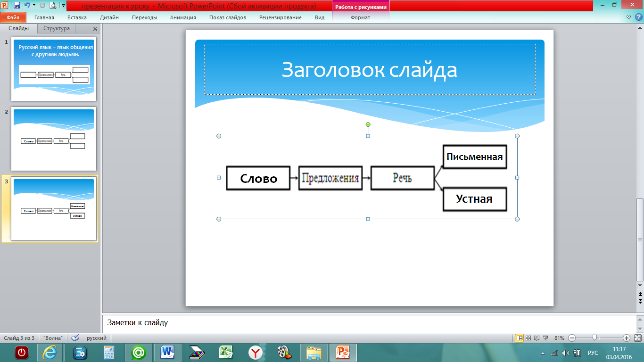Switch to Reading view in status bar
The width and height of the screenshot is (644, 362).
click(x=537, y=338)
